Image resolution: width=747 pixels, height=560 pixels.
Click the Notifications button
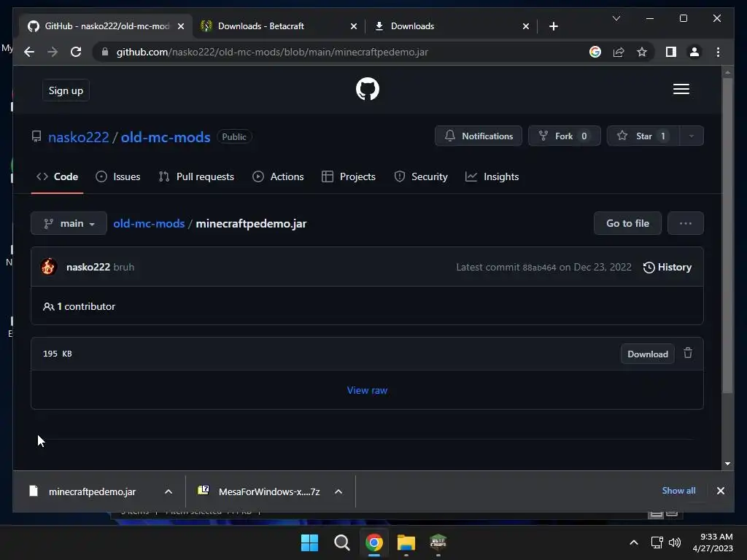pos(479,136)
